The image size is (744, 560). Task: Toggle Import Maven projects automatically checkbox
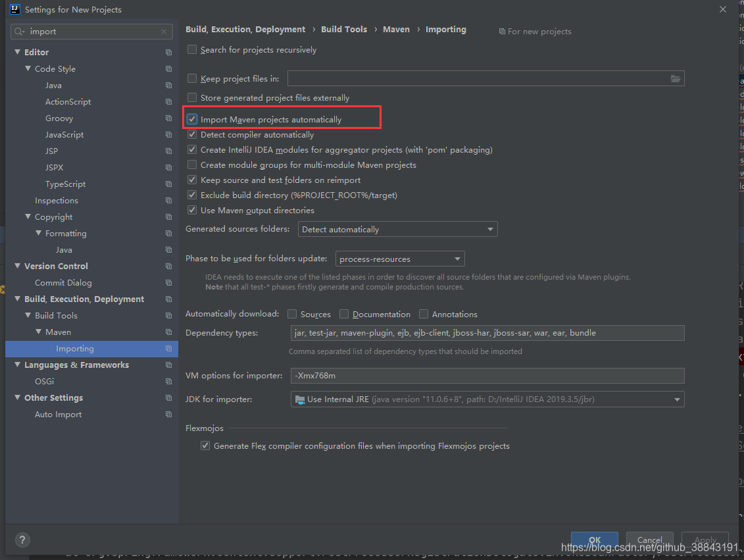click(x=192, y=119)
